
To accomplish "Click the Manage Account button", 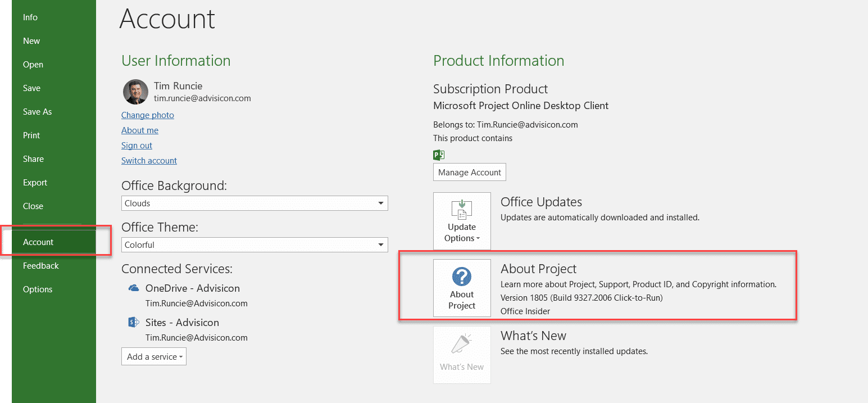I will pos(470,173).
